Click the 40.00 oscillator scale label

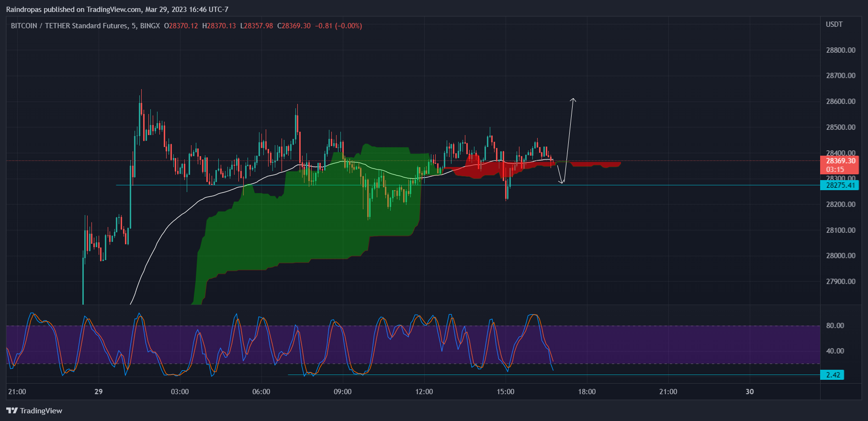click(835, 351)
